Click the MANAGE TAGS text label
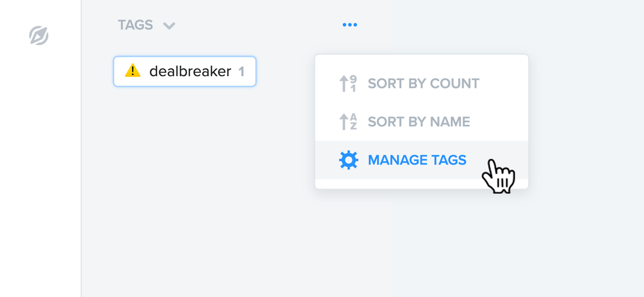 click(417, 160)
